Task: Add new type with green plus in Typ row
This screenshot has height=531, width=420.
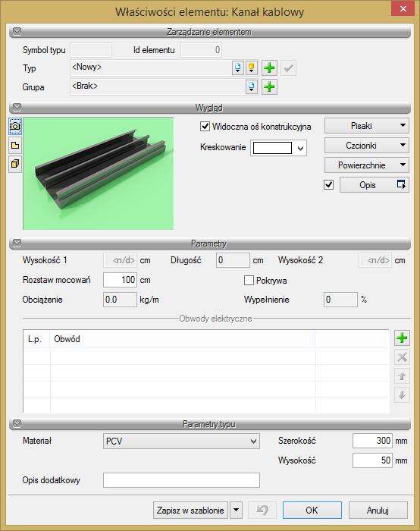Action: tap(269, 68)
